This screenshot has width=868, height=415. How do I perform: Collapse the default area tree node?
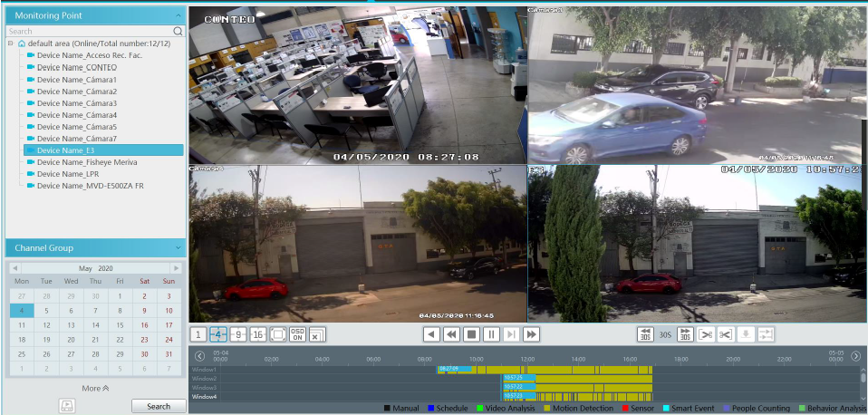point(10,43)
